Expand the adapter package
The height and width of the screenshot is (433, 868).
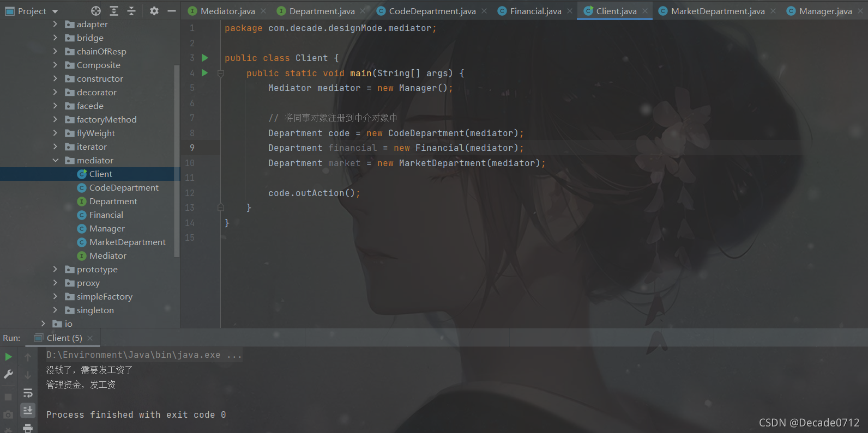point(55,24)
